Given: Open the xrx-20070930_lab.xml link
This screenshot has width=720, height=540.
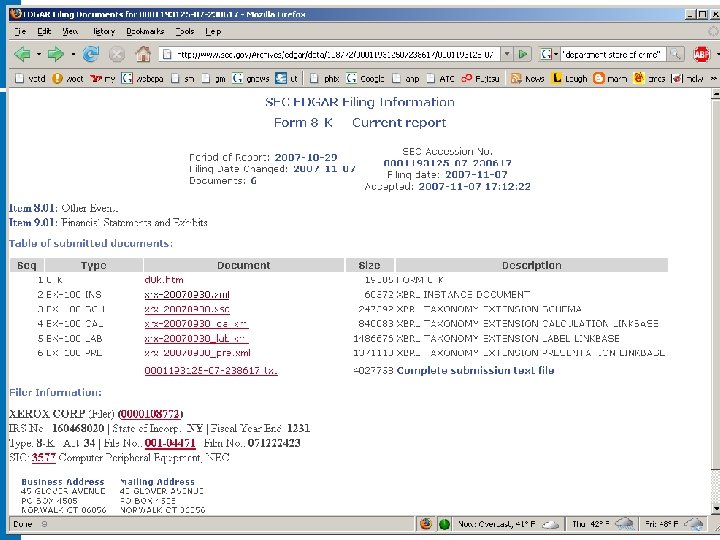Looking at the screenshot, I should [196, 338].
